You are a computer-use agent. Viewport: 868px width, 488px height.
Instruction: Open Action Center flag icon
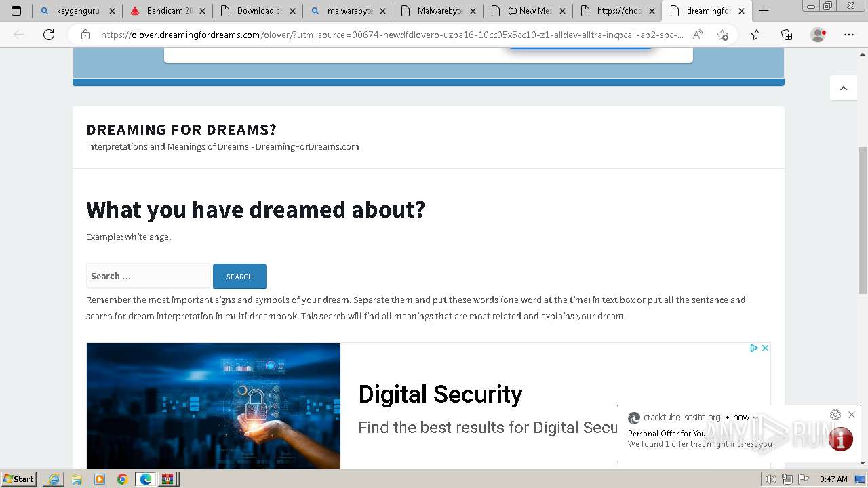(x=802, y=479)
